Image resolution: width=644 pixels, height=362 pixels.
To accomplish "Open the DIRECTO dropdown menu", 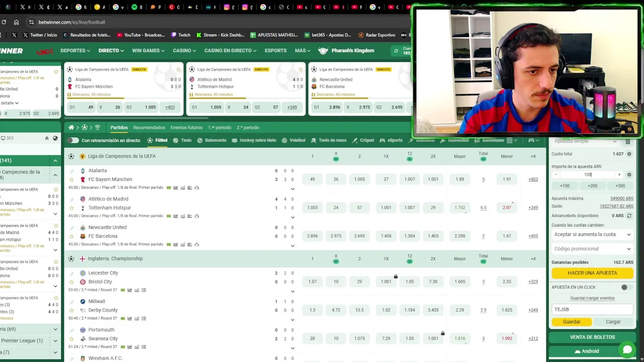I will click(x=111, y=51).
